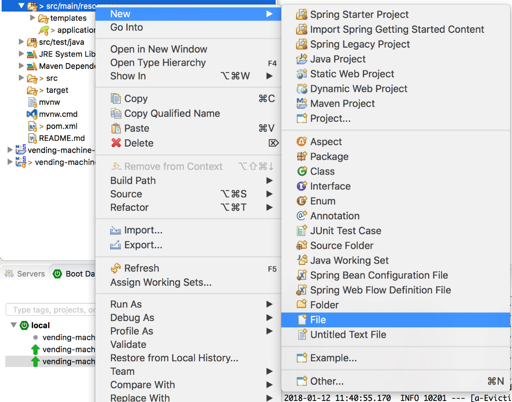Open the Debug As submenu
Screen dimensions: 512x402
188,318
